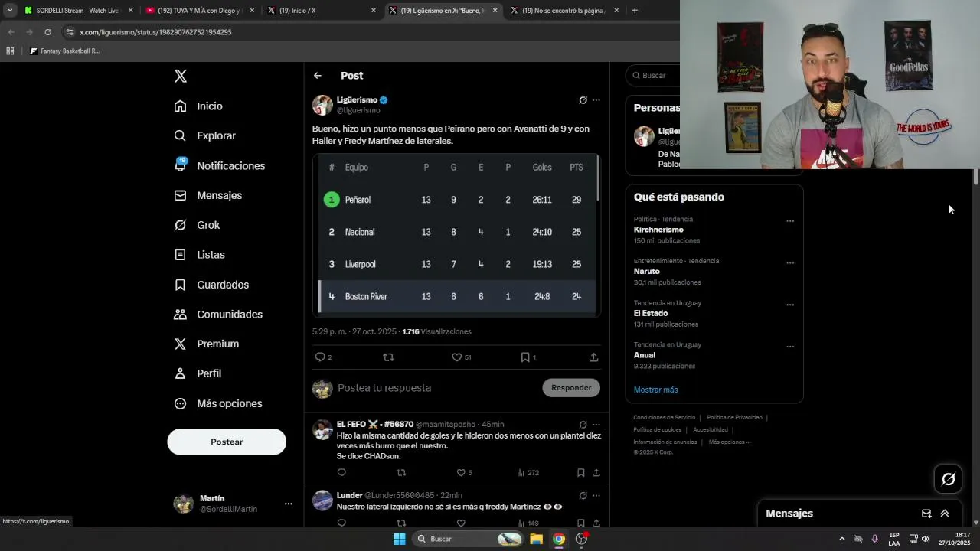Image resolution: width=980 pixels, height=551 pixels.
Task: Repost the Ligüerismo post
Action: pyautogui.click(x=388, y=357)
